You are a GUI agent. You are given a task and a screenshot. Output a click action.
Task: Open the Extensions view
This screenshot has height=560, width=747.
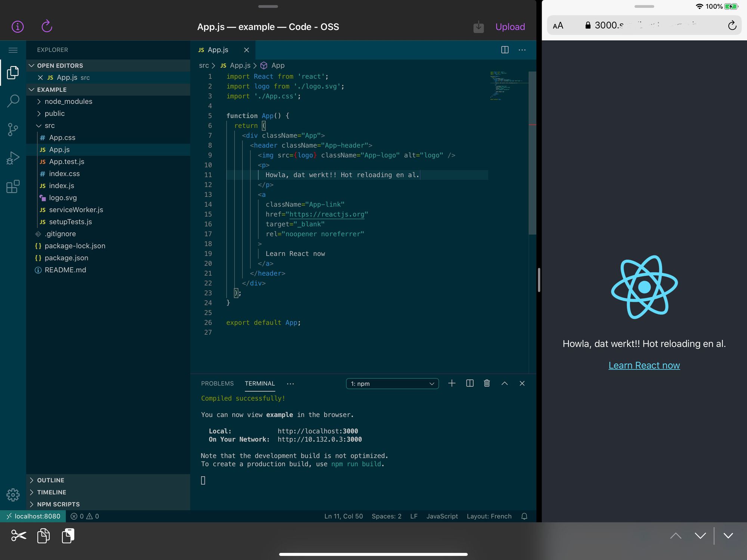(x=13, y=186)
